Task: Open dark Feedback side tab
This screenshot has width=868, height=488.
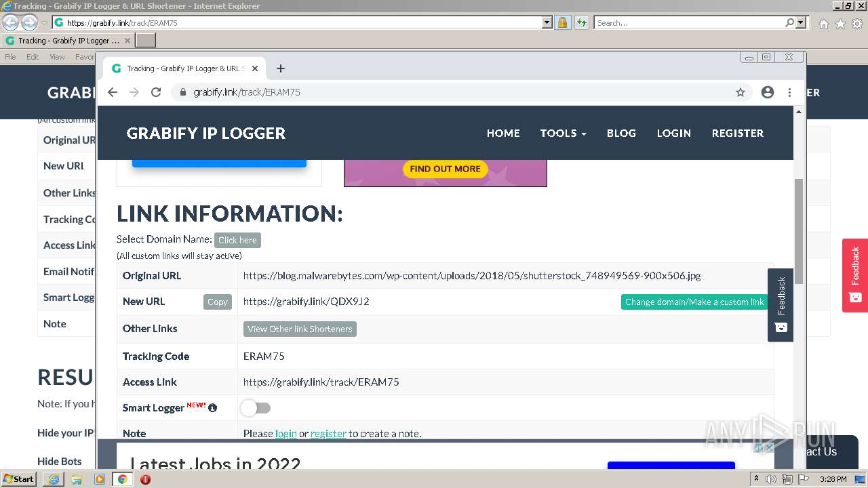Action: pos(781,305)
